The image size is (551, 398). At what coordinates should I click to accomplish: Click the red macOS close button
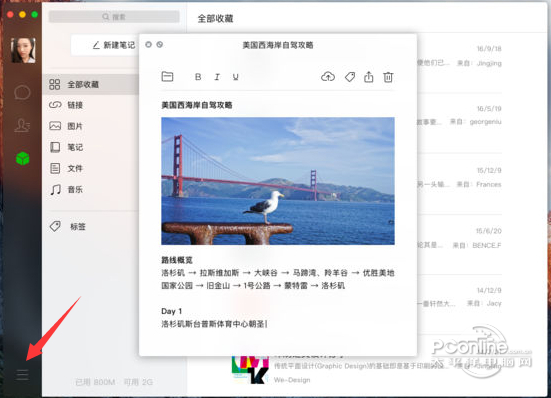10,14
